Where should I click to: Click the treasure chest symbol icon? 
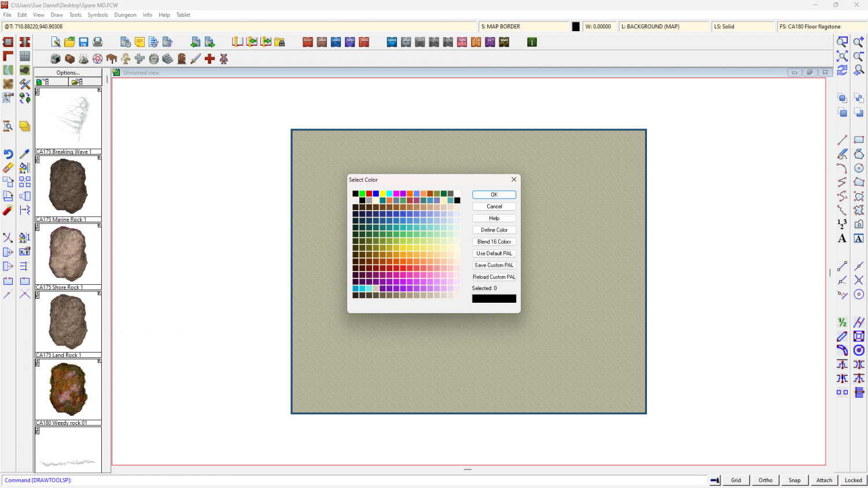pos(69,58)
